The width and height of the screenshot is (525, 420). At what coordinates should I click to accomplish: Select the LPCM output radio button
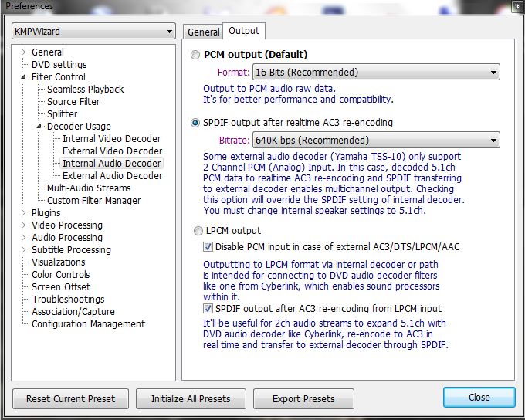click(198, 231)
